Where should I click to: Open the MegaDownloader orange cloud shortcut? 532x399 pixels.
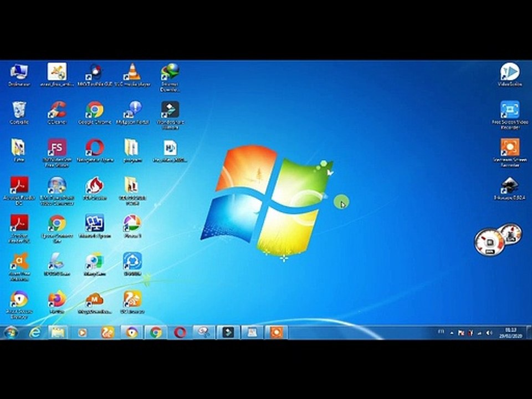(x=95, y=303)
